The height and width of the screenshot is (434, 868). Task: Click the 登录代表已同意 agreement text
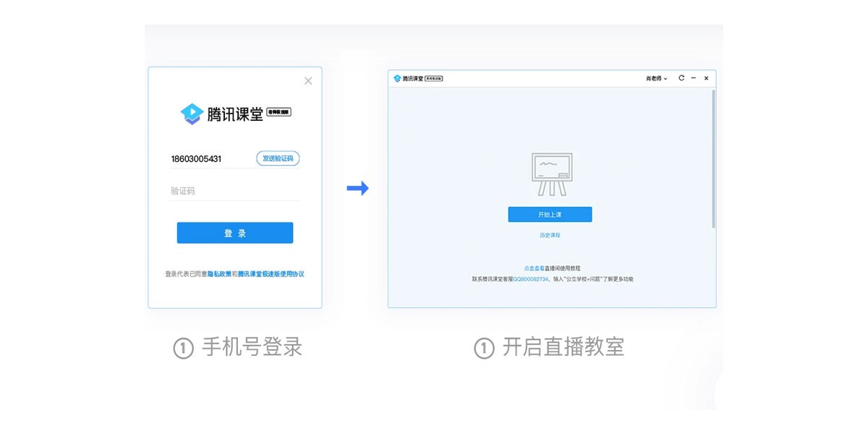(x=186, y=274)
